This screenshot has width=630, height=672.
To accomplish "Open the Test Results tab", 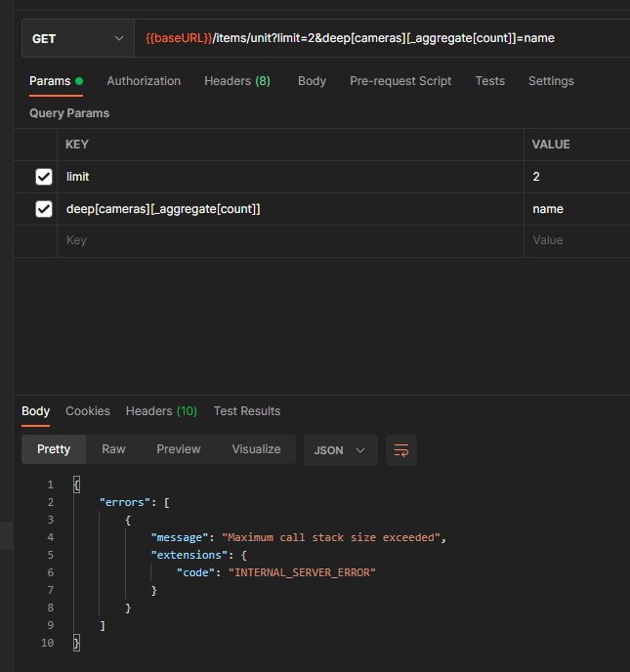I will 247,411.
